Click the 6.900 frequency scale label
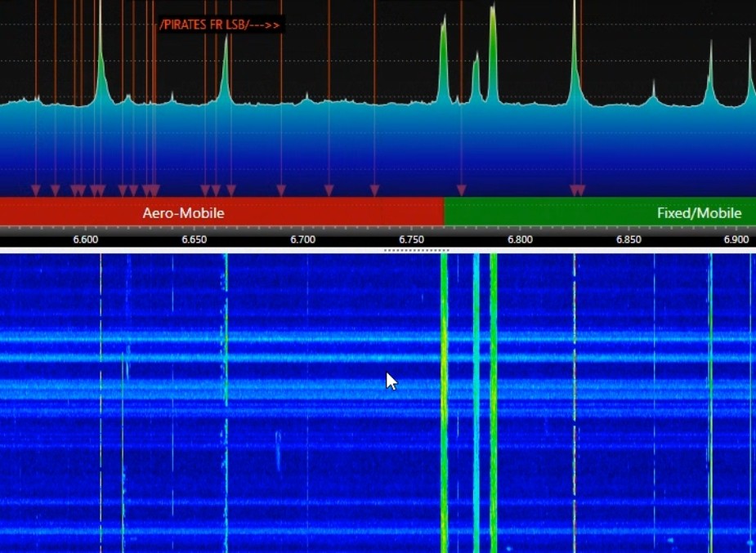The width and height of the screenshot is (756, 553). click(x=735, y=240)
